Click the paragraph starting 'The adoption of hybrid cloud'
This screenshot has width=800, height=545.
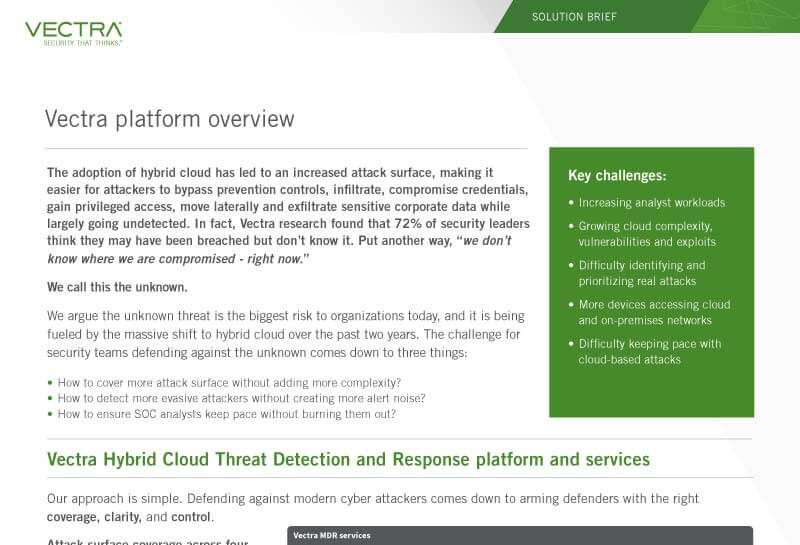click(x=288, y=215)
